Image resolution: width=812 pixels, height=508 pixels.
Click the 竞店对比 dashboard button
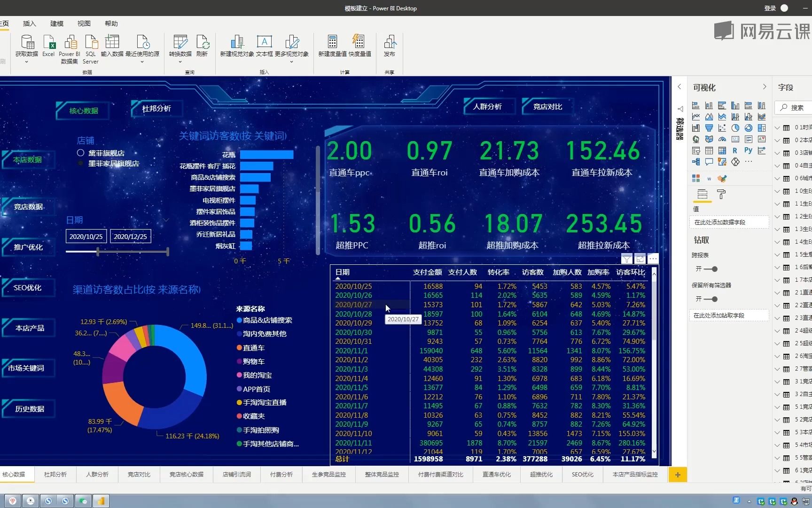548,107
